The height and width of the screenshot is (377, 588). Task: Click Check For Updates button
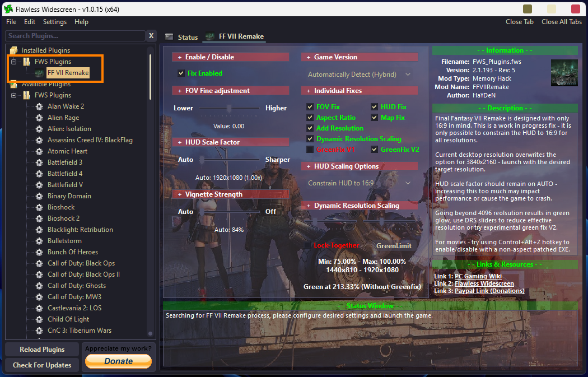point(42,365)
